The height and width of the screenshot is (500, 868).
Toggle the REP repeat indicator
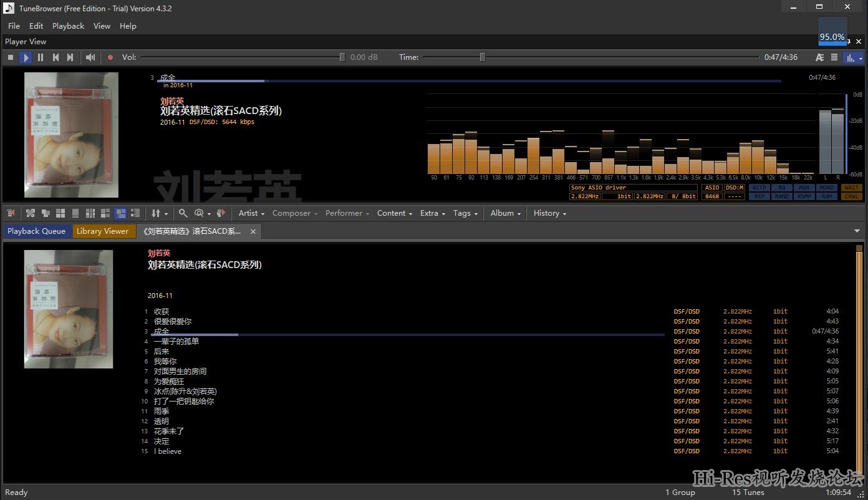click(759, 196)
